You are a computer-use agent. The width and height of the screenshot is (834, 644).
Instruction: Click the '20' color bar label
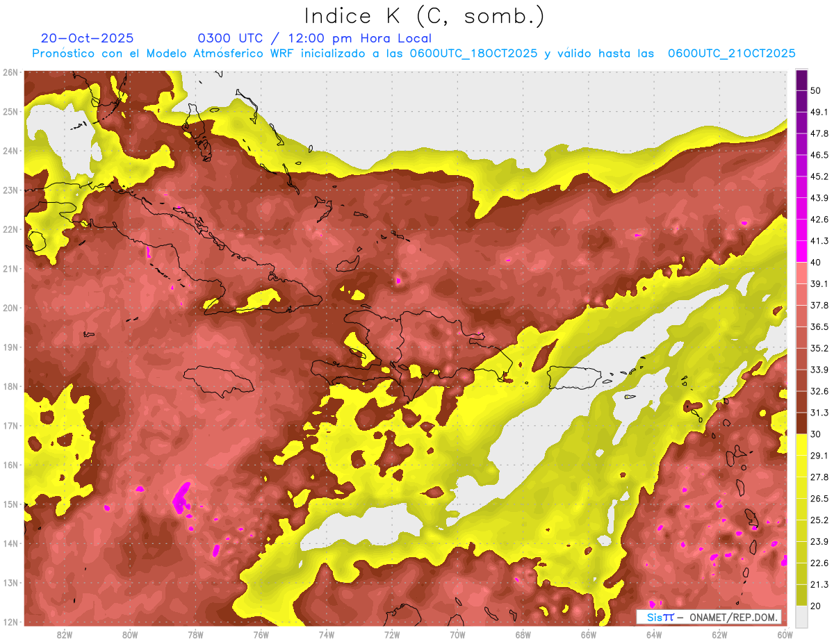click(x=815, y=606)
